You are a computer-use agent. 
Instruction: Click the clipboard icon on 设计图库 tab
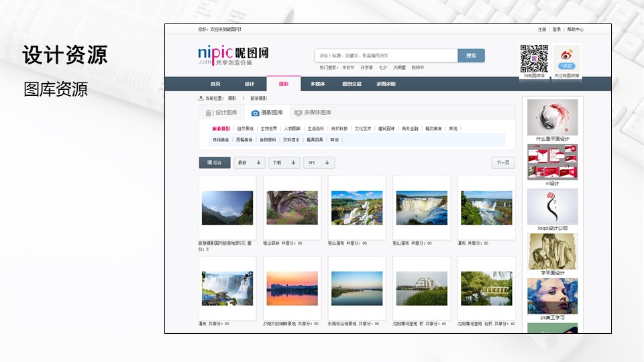pyautogui.click(x=208, y=113)
